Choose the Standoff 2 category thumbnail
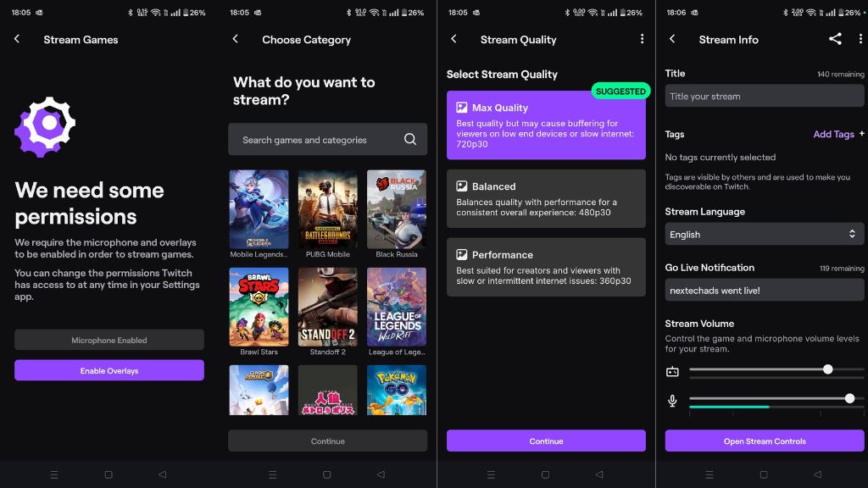This screenshot has height=488, width=868. [x=328, y=307]
